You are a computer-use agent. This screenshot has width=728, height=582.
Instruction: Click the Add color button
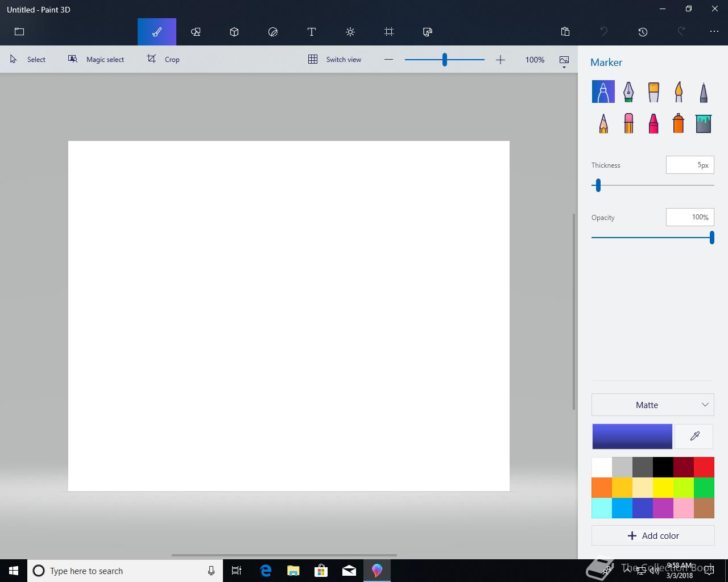[653, 535]
